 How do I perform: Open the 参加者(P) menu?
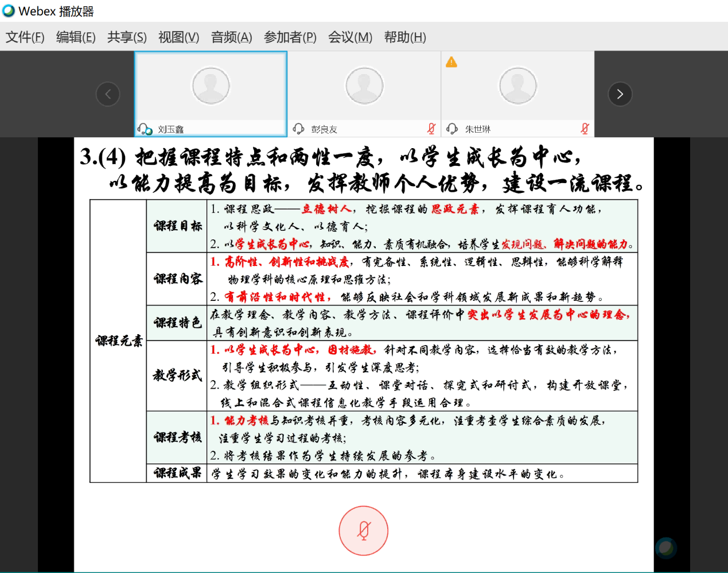point(290,37)
